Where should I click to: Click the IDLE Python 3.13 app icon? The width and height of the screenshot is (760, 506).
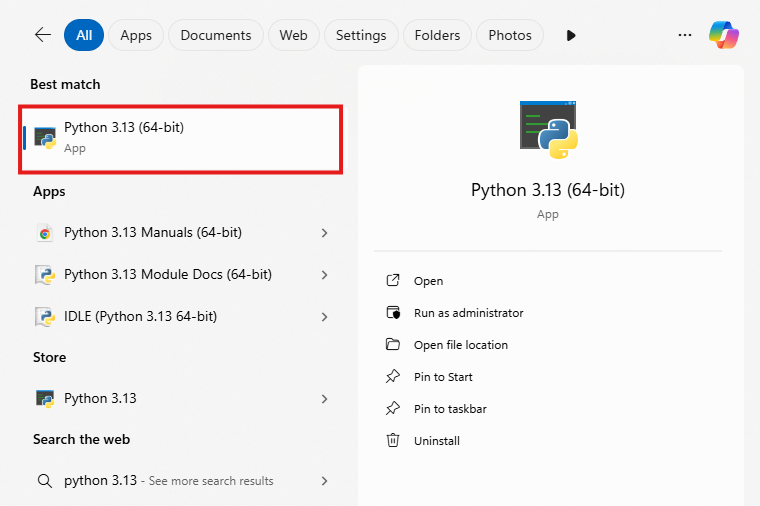pos(45,317)
